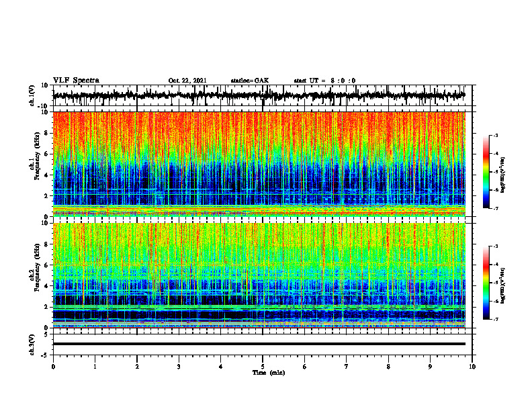Click the "8" kHz tick on ch.1 spectrogram axis
The width and height of the screenshot is (532, 411).
[x=46, y=133]
